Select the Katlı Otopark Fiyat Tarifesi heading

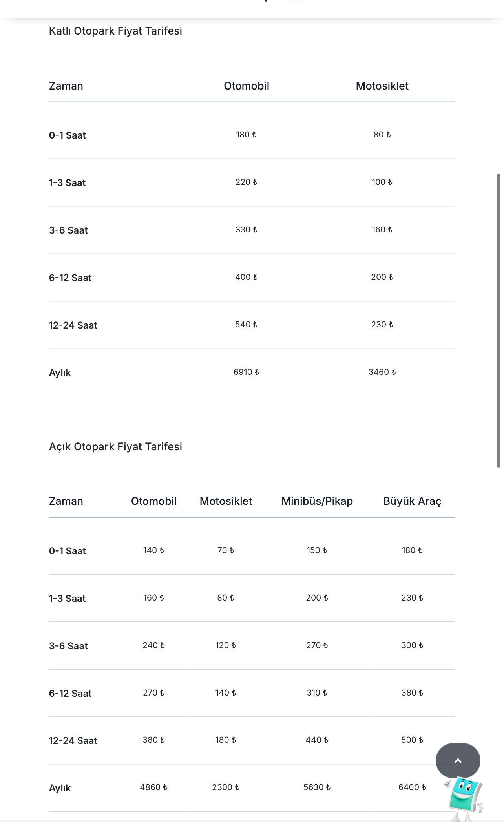[x=115, y=31]
